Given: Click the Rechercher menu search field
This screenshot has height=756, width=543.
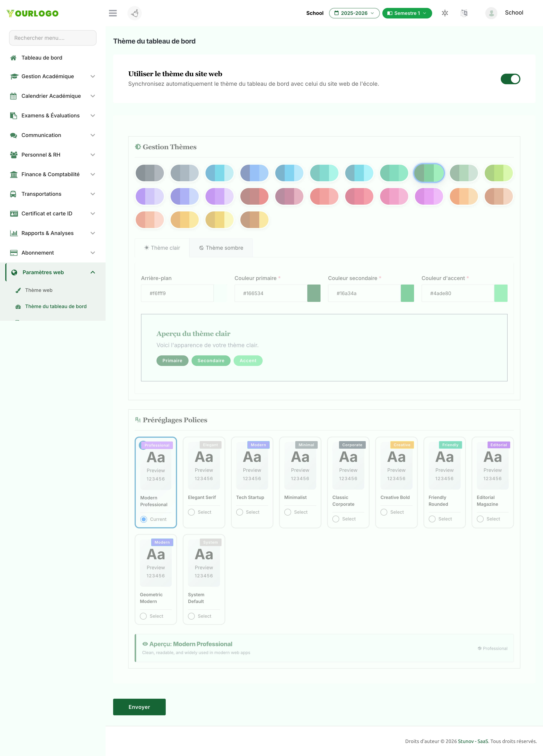Looking at the screenshot, I should coord(53,38).
